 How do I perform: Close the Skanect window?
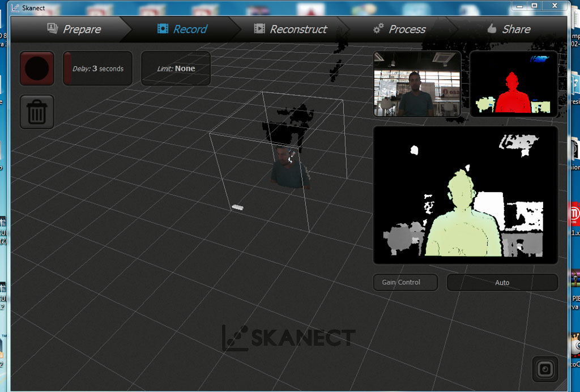(555, 6)
